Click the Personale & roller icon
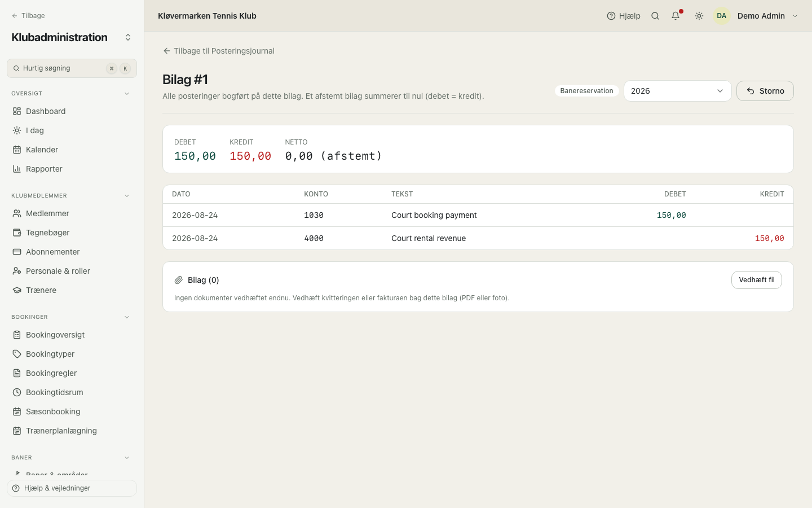 coord(17,271)
